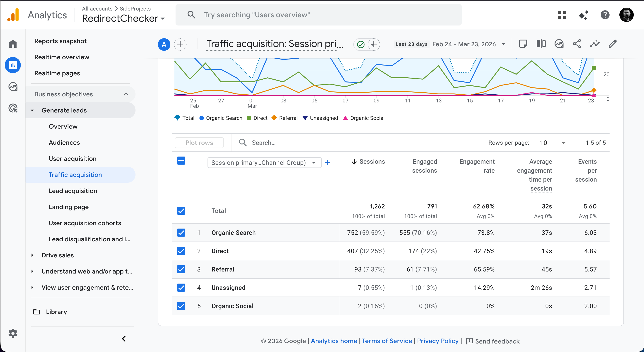
Task: Open the Advertising icon in left rail
Action: [13, 108]
